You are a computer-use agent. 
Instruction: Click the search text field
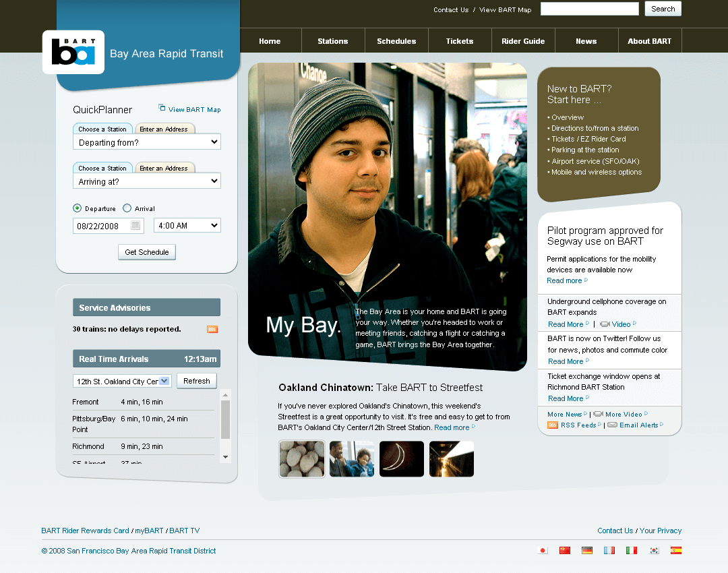(x=590, y=9)
